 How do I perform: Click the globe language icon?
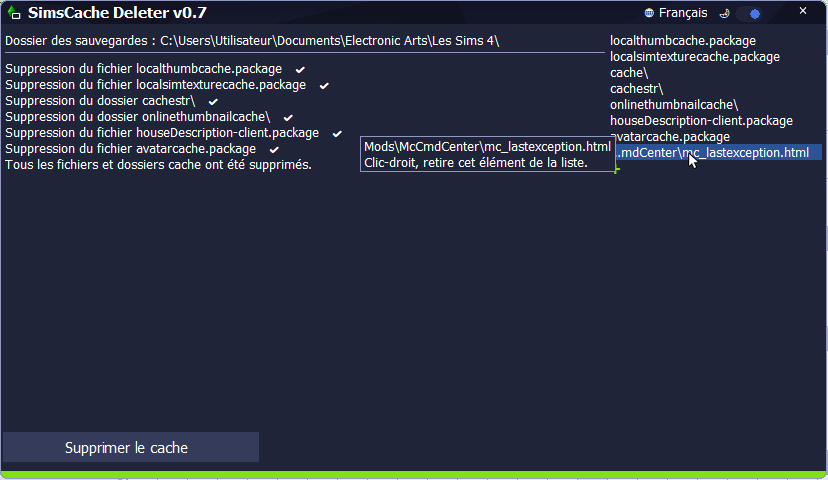coord(649,13)
